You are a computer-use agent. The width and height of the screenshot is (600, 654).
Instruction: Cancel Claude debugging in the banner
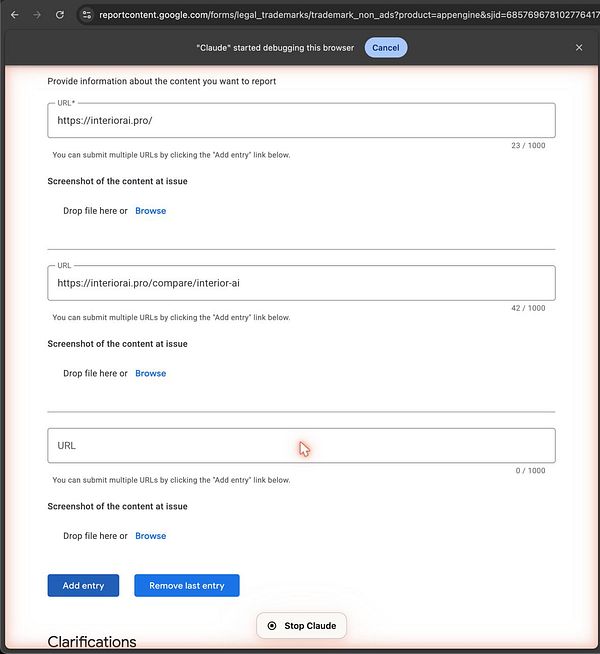coord(386,48)
